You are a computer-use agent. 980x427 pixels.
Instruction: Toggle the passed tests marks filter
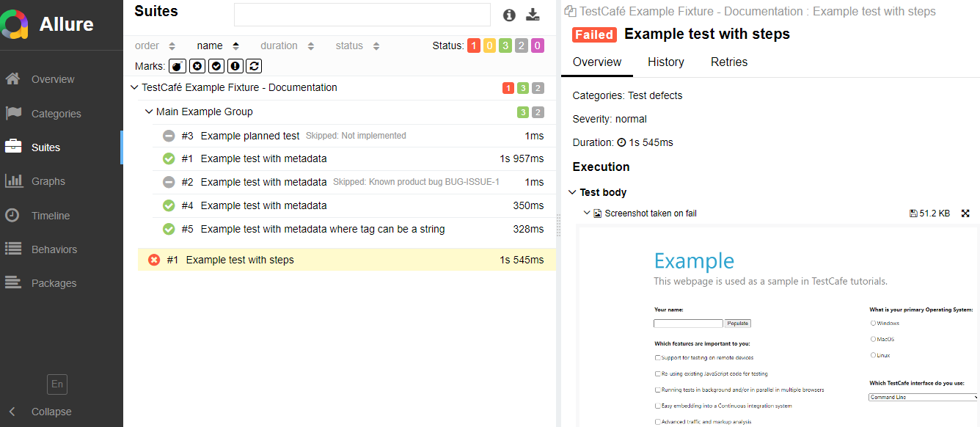coord(216,65)
